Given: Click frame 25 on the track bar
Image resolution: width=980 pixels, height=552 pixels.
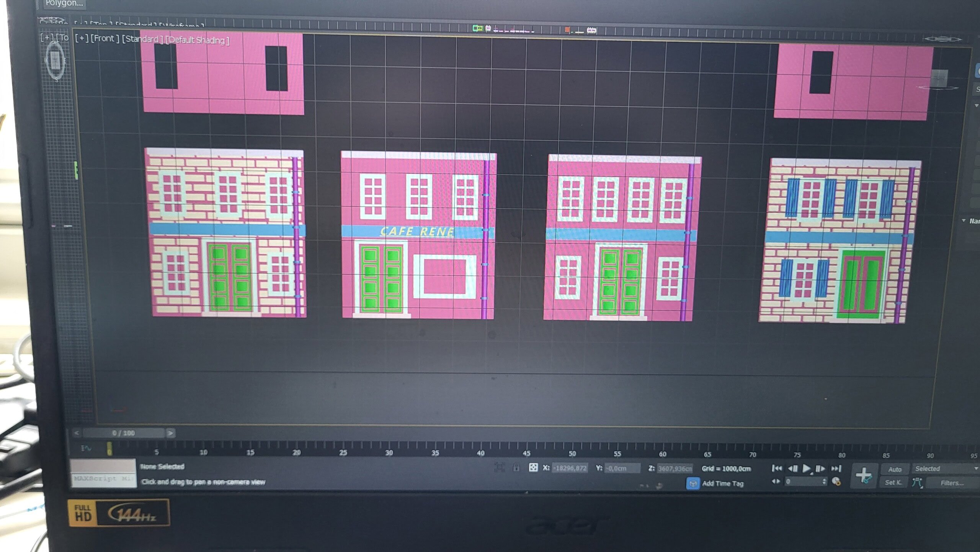Looking at the screenshot, I should (343, 452).
